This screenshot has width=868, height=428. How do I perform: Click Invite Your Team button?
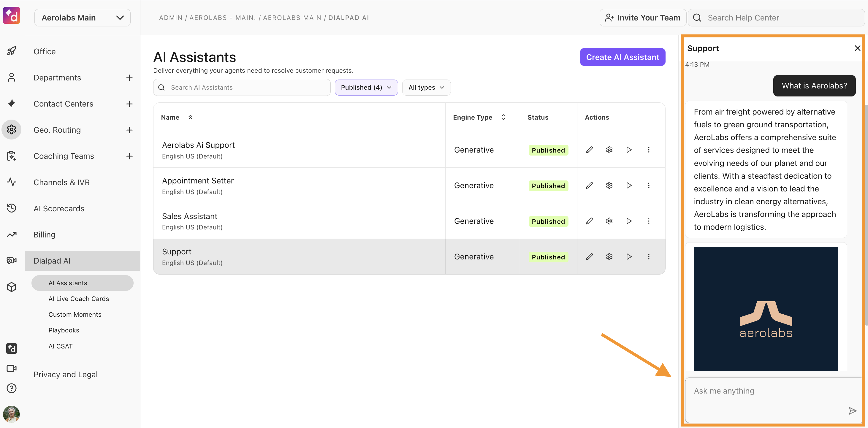tap(643, 18)
